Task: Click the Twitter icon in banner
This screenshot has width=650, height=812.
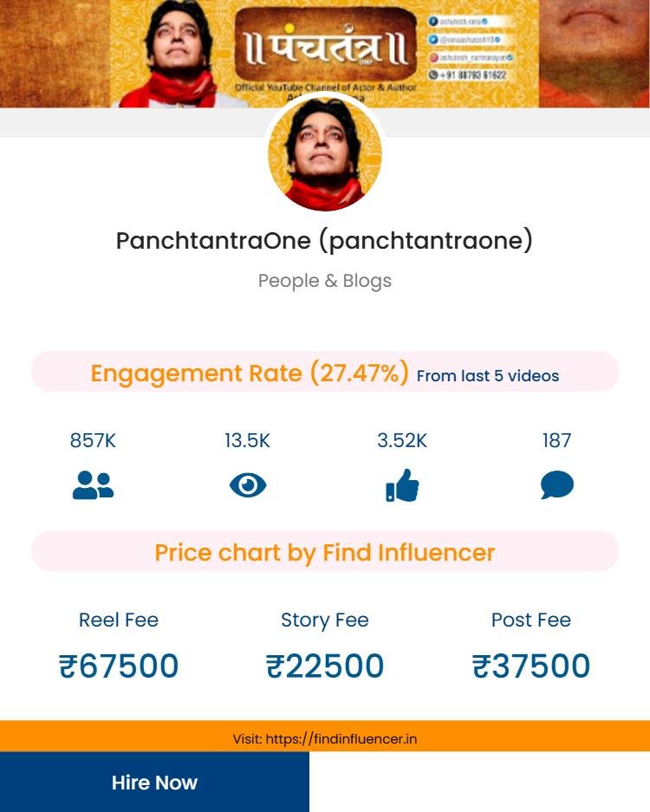Action: point(433,39)
